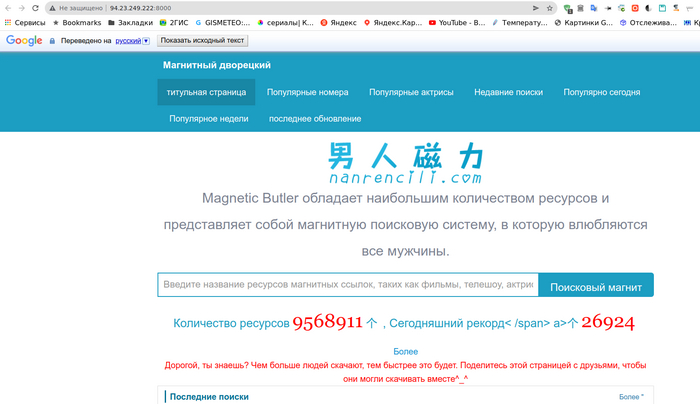Open the 2ГИС bookmark

[174, 22]
